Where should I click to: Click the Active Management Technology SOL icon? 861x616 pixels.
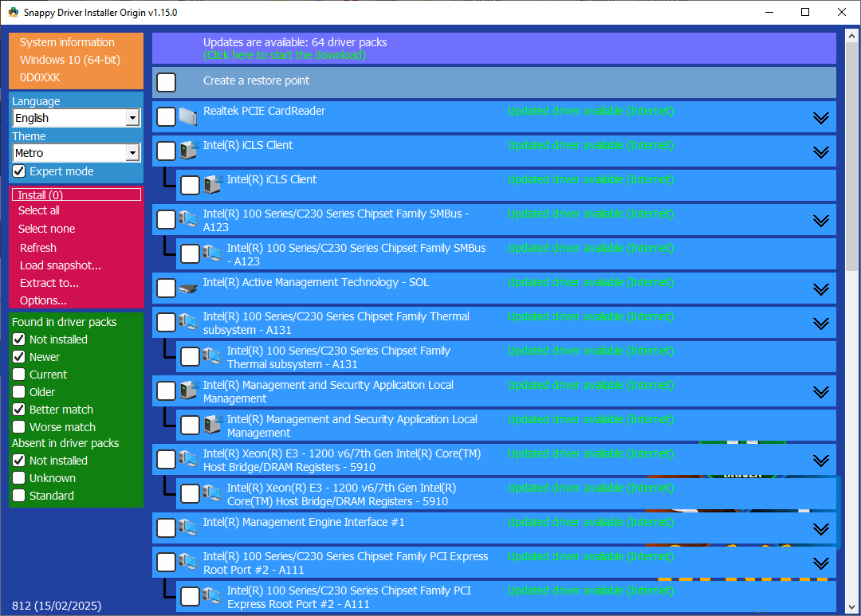tap(189, 288)
